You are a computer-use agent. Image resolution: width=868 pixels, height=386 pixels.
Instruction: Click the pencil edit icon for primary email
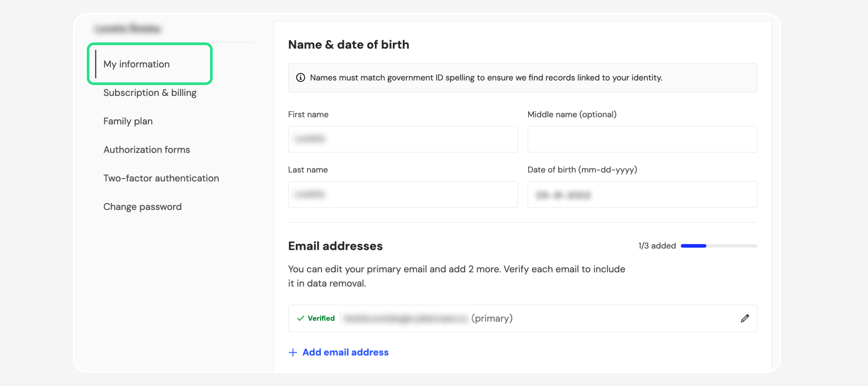point(745,318)
